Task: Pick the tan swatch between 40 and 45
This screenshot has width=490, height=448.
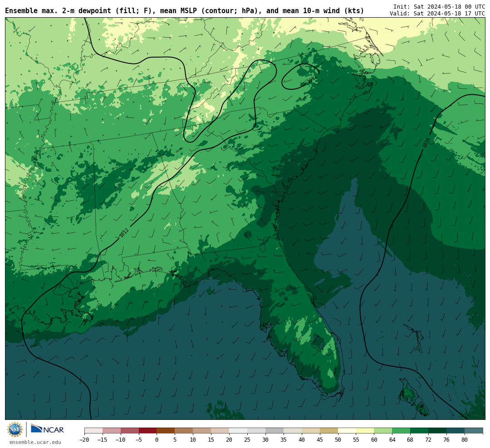Action: click(x=311, y=430)
